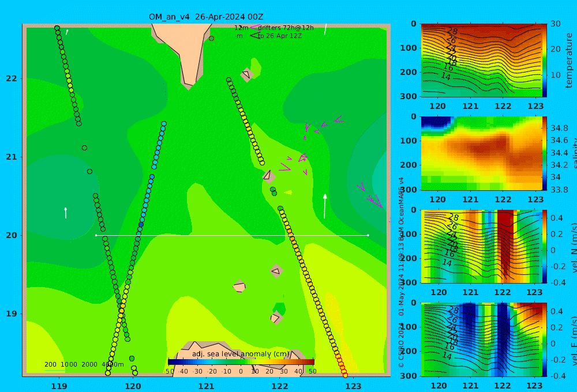Click the 'vel. N (m/s)' colorbar

pos(544,246)
